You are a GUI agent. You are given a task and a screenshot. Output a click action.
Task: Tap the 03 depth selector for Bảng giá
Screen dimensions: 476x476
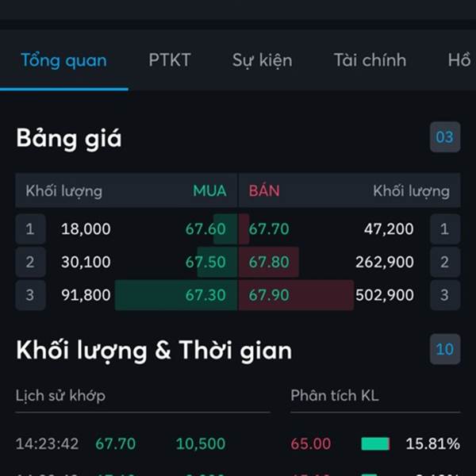coord(445,137)
